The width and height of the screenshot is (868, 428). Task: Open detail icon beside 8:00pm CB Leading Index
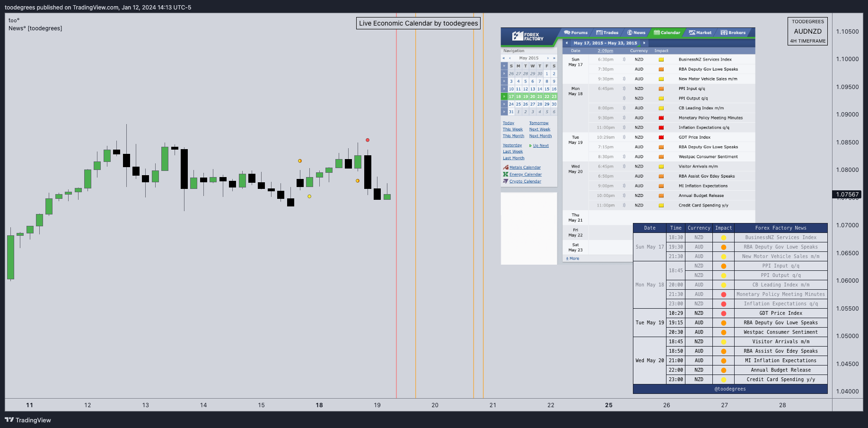point(624,108)
